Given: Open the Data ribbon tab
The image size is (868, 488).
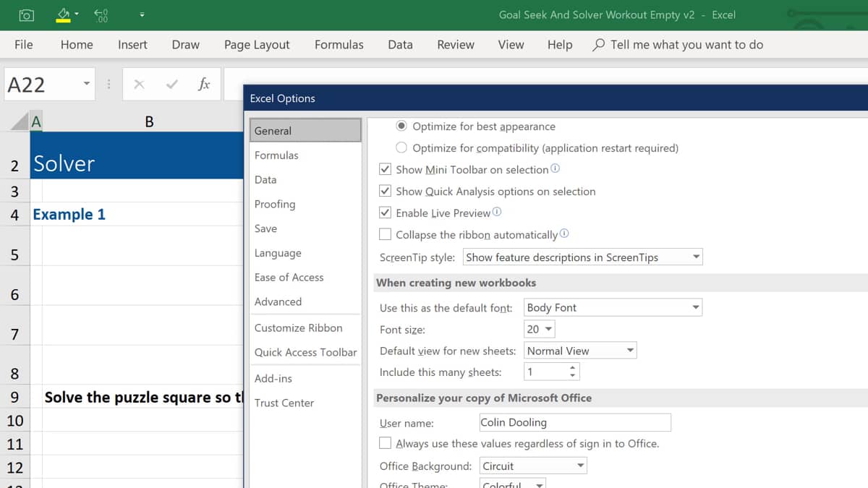Looking at the screenshot, I should point(400,45).
